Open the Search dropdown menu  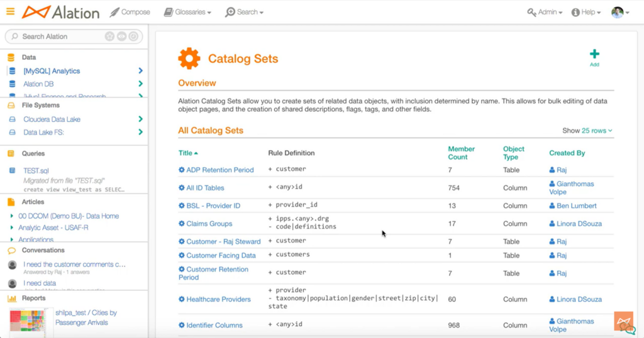245,12
